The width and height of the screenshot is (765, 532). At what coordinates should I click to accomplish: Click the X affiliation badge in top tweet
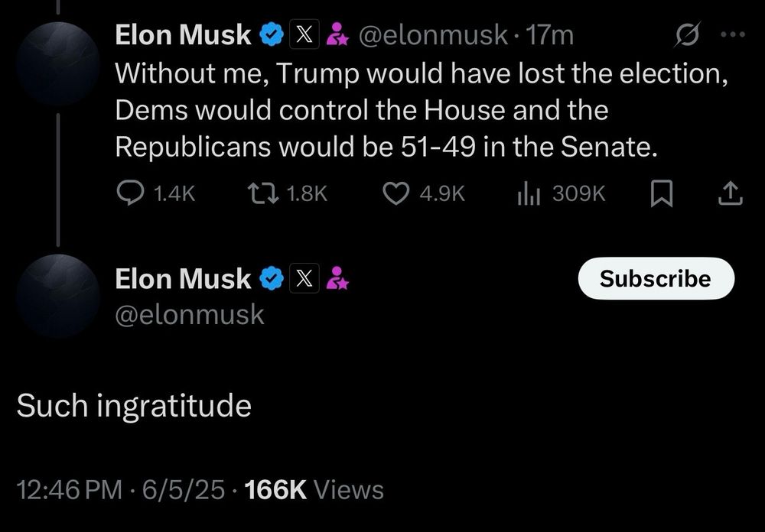303,34
